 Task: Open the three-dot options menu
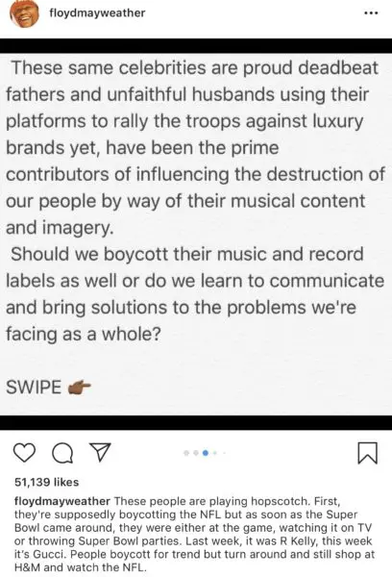pos(371,13)
